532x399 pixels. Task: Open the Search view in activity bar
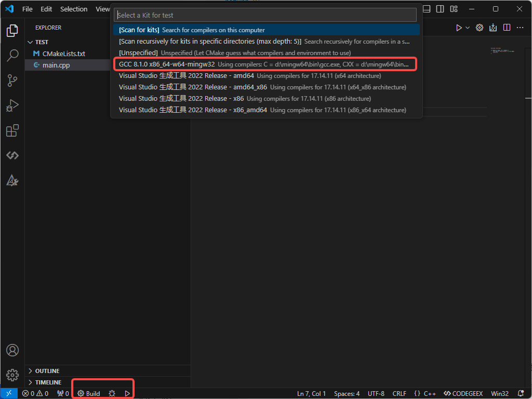point(12,55)
